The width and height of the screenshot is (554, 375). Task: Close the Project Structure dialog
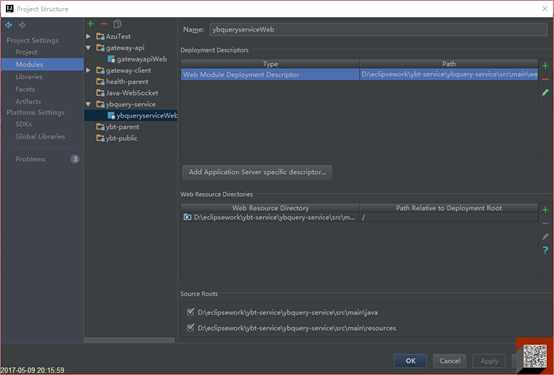coord(545,9)
